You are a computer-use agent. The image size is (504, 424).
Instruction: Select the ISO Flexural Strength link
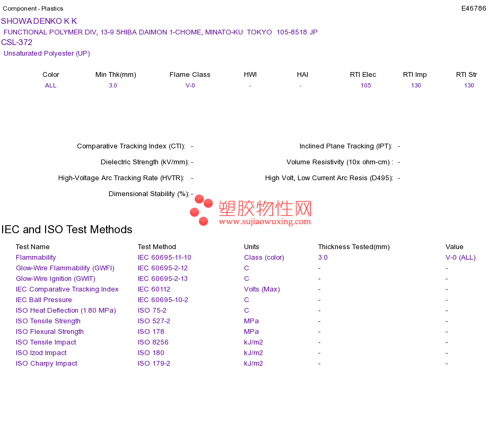(x=49, y=332)
